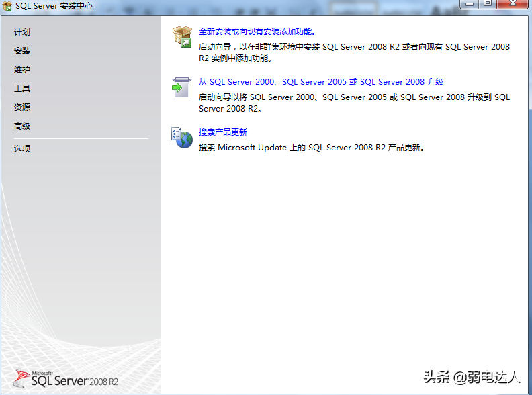Click the Microsoft Update description text
This screenshot has width=532, height=395.
(312, 148)
